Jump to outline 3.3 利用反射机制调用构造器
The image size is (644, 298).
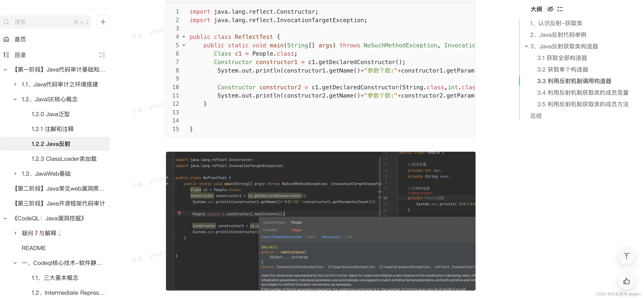[x=574, y=81]
